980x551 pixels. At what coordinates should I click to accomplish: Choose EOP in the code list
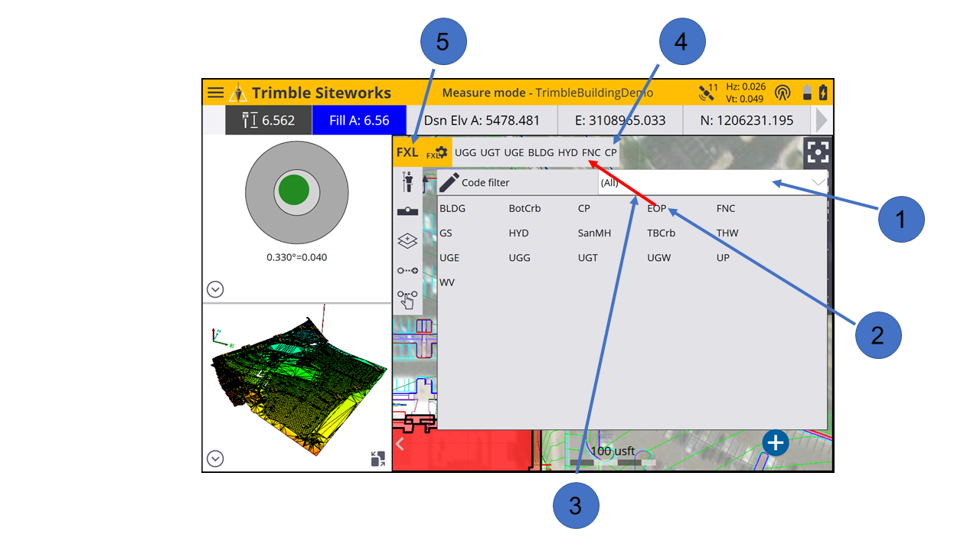click(x=657, y=208)
